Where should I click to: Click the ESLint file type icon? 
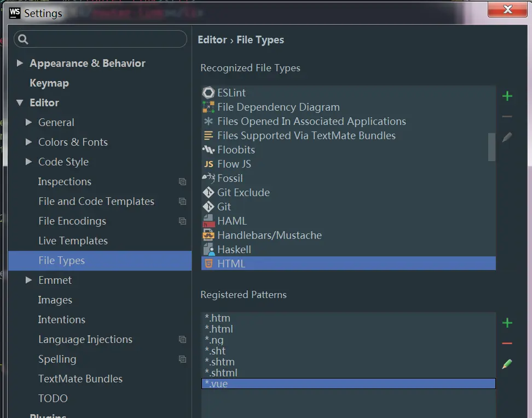pyautogui.click(x=209, y=93)
